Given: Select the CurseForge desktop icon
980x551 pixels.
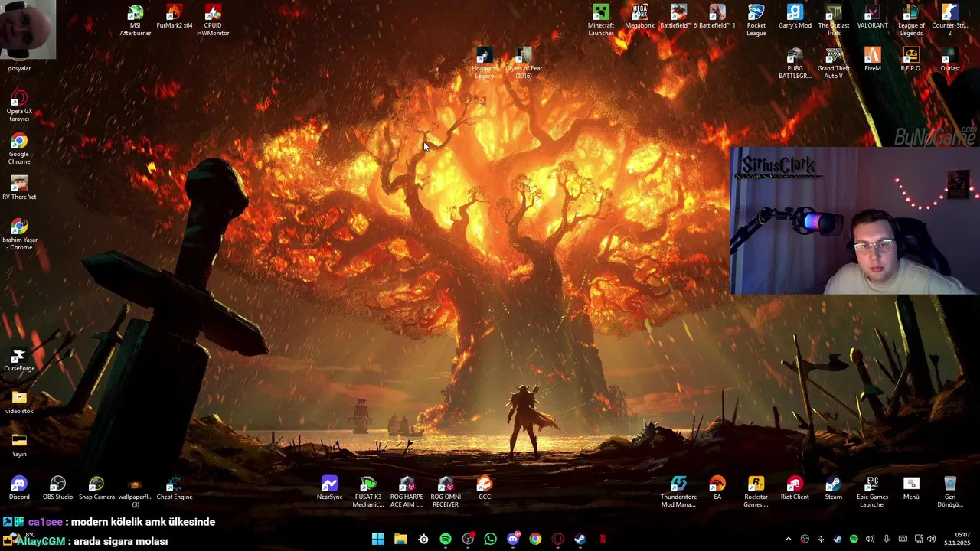Looking at the screenshot, I should (x=19, y=360).
